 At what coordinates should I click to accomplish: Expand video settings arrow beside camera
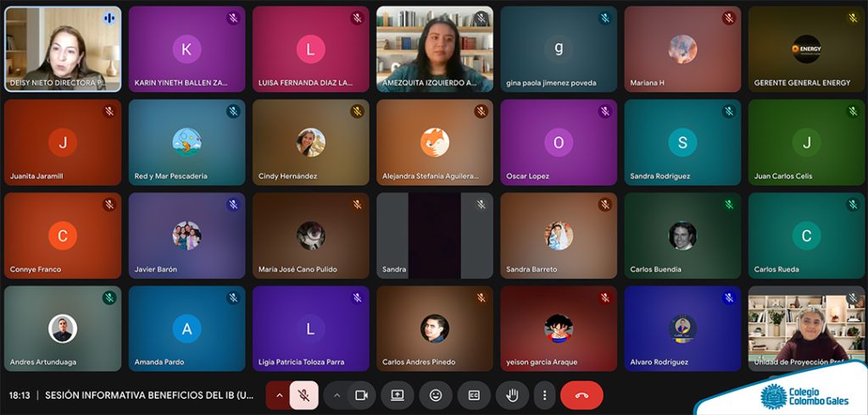click(337, 395)
